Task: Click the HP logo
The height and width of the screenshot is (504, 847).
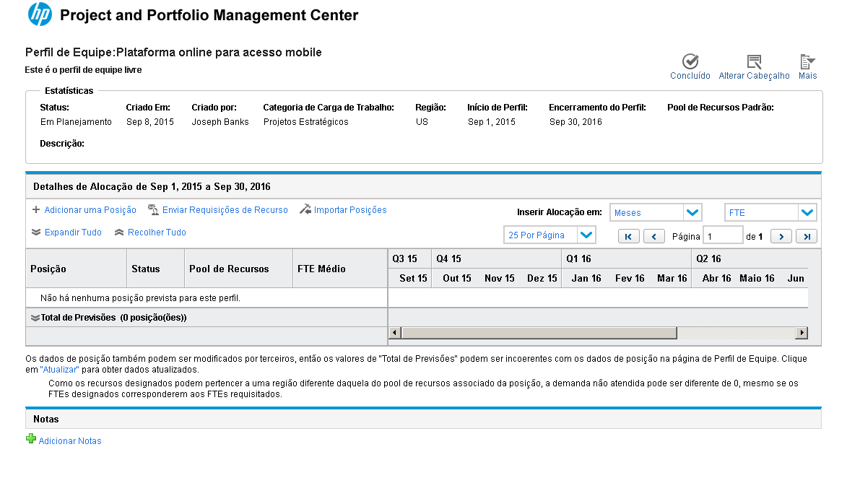Action: point(40,14)
